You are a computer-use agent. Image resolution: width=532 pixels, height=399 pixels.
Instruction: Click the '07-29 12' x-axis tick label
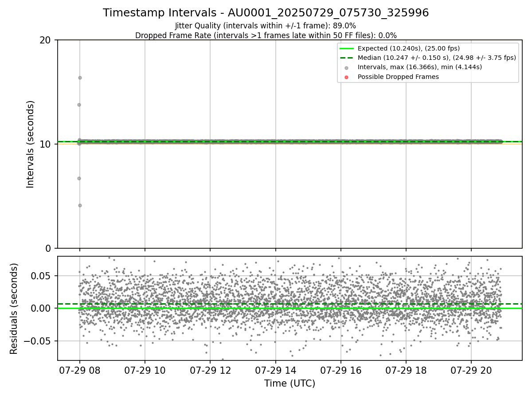[x=210, y=371]
